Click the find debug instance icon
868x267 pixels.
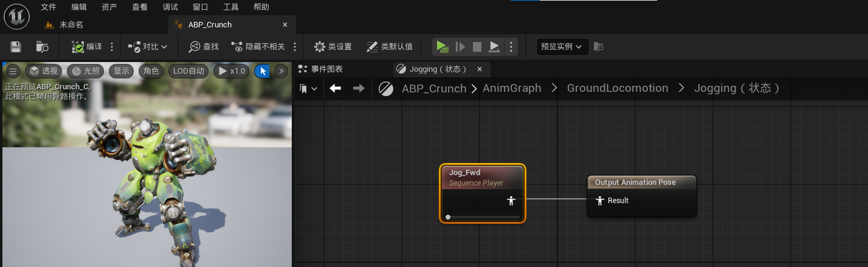click(598, 47)
